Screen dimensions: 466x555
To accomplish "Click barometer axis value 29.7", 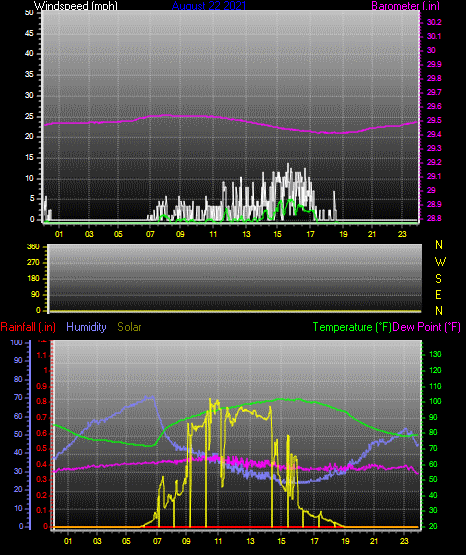I will tap(434, 92).
